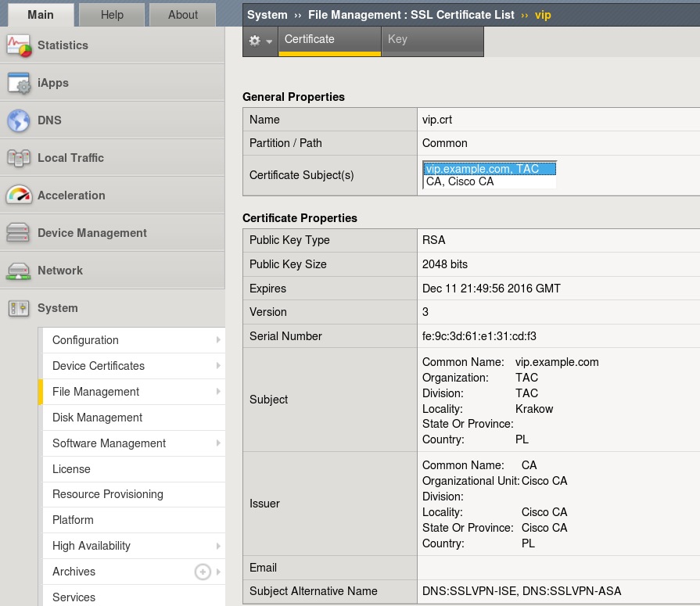Click the vip breadcrumb entry
Screen dimensions: 700x606
(543, 15)
